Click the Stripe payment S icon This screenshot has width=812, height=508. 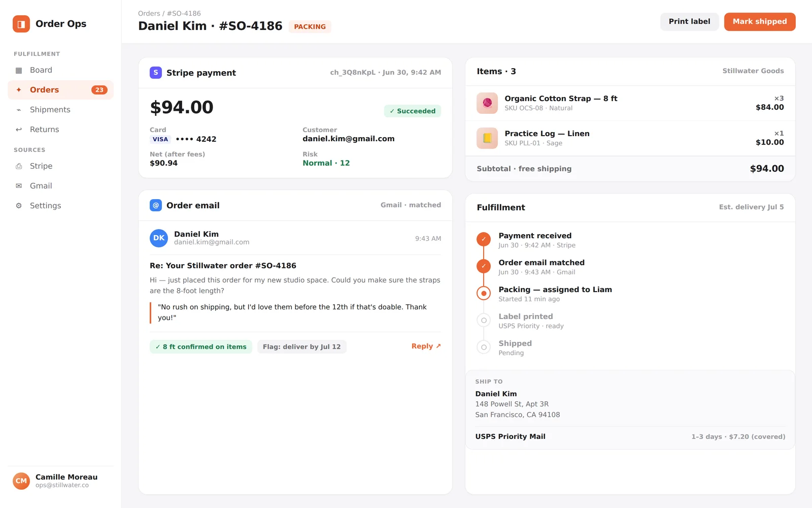tap(156, 73)
